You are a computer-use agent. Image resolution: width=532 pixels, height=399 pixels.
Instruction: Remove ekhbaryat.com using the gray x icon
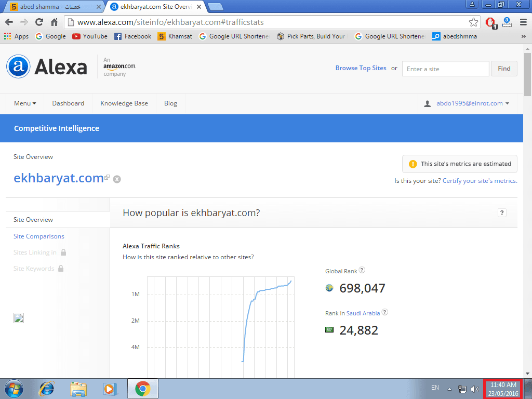click(x=117, y=179)
